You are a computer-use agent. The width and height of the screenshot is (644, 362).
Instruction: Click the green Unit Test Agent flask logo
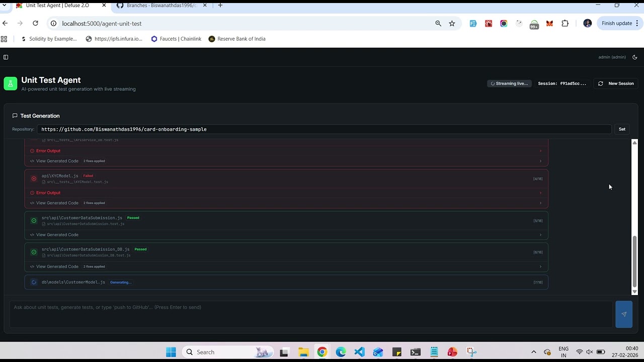tap(10, 83)
